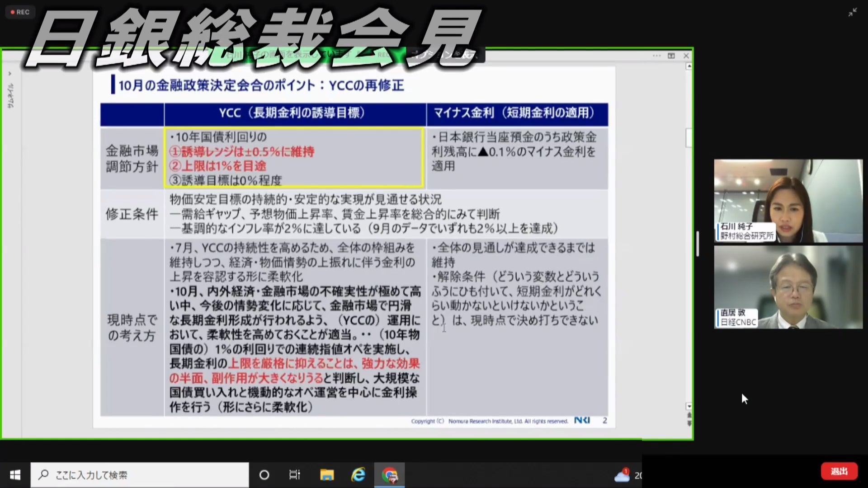Close the presentation document pane
This screenshot has height=488, width=868.
(686, 56)
